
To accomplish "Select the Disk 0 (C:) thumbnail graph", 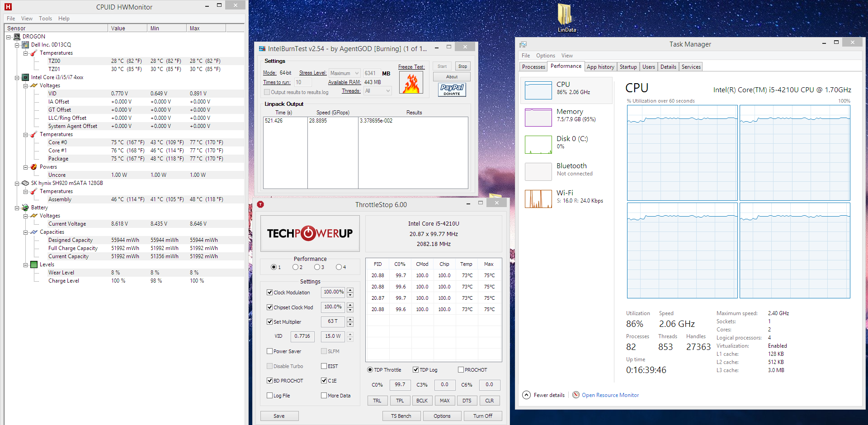I will point(538,145).
